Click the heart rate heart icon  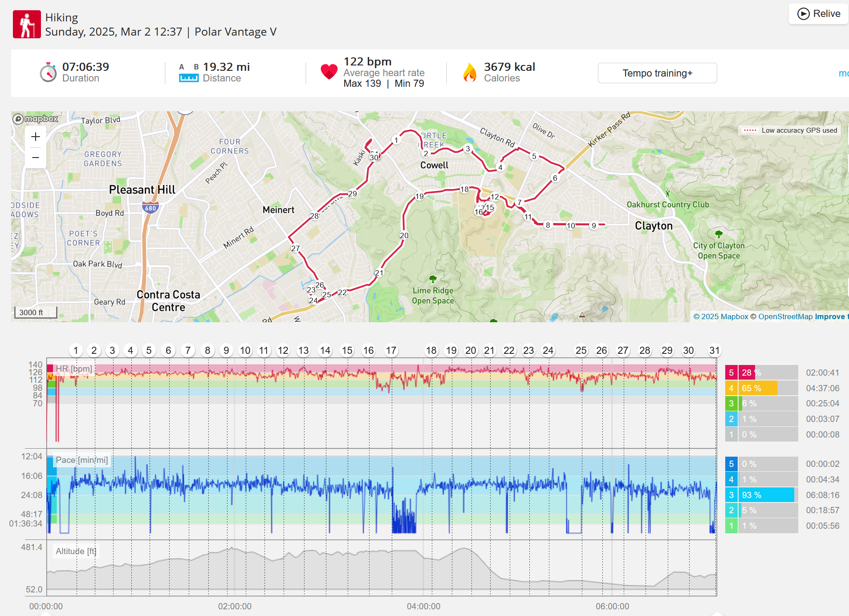(329, 72)
